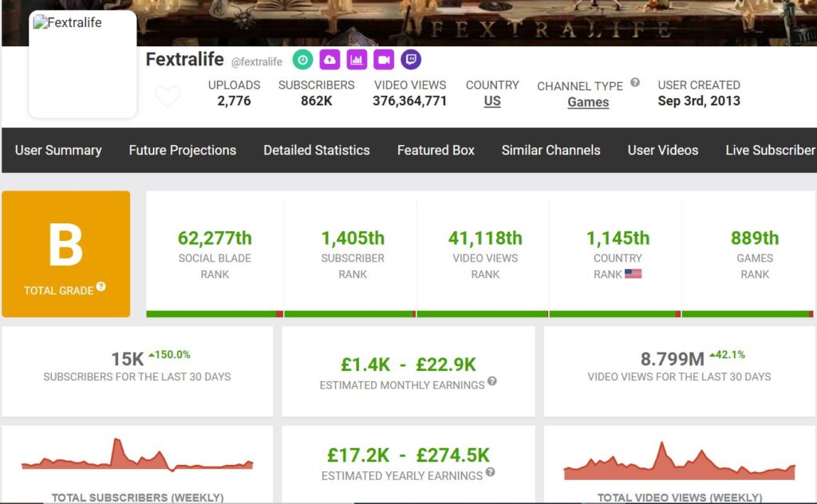
Task: Open the purple bar chart icon
Action: point(357,59)
